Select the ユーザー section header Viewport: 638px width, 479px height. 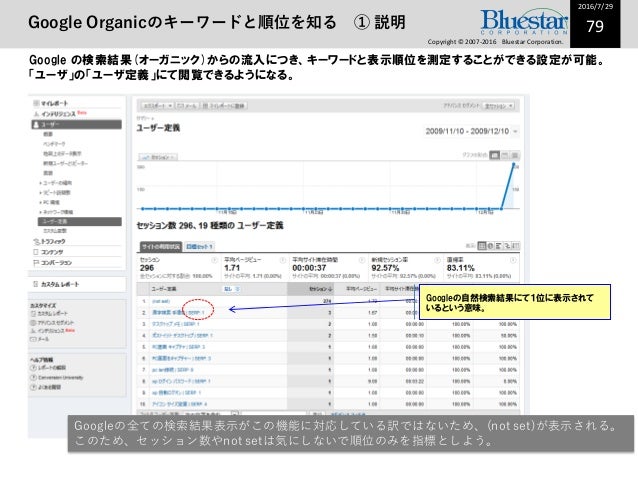point(76,124)
